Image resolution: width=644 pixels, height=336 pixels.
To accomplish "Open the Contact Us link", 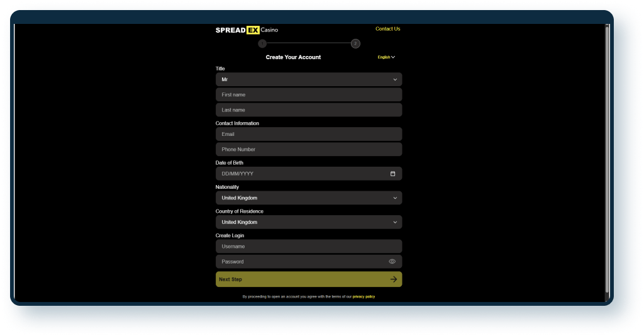I will [x=387, y=29].
